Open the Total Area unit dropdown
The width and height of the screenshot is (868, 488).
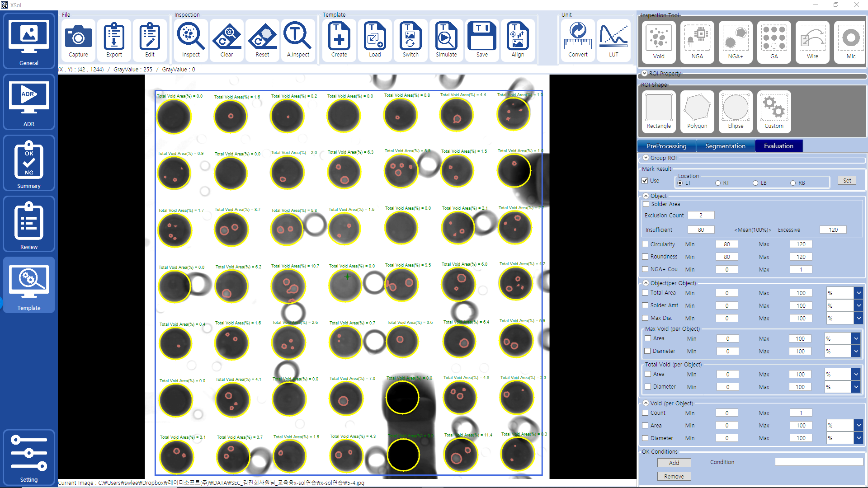(859, 293)
